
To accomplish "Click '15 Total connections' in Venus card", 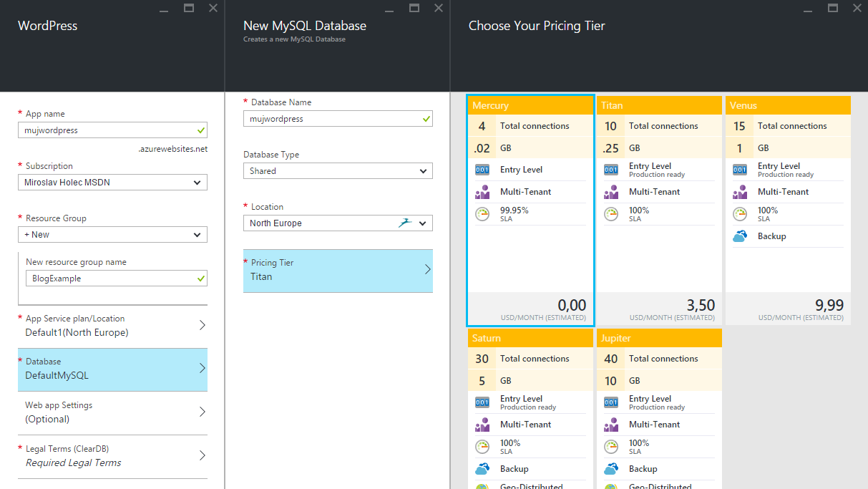I will click(x=788, y=126).
